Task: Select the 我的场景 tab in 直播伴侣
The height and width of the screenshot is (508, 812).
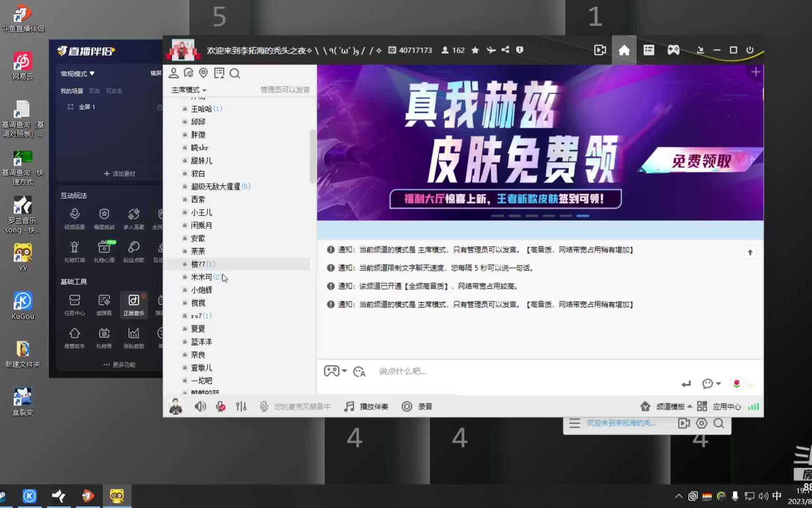Action: coord(71,91)
